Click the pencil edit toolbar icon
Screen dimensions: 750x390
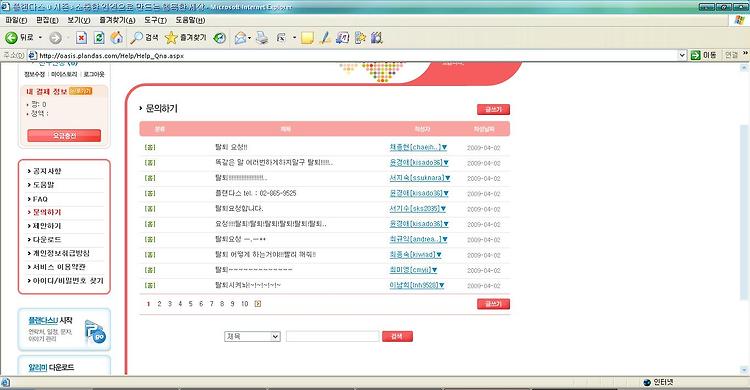point(325,38)
